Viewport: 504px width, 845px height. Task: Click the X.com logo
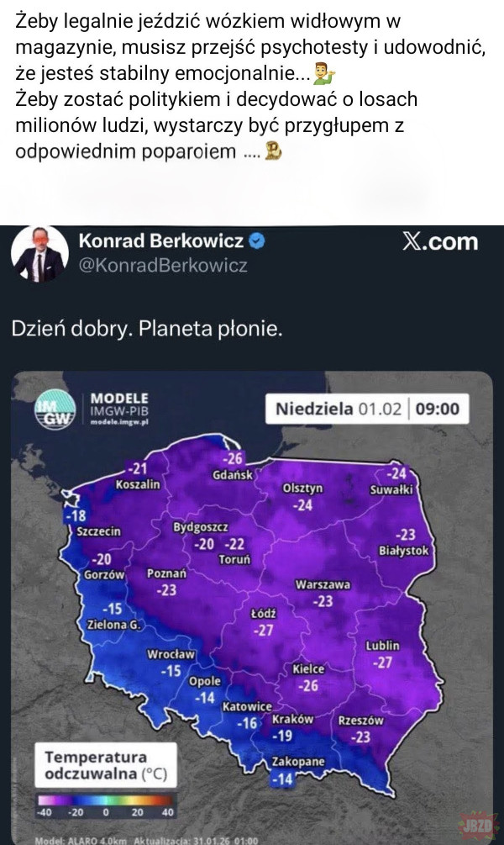tap(441, 242)
